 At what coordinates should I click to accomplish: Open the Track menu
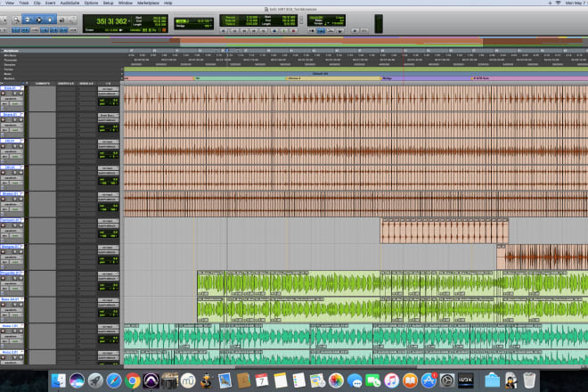(24, 3)
